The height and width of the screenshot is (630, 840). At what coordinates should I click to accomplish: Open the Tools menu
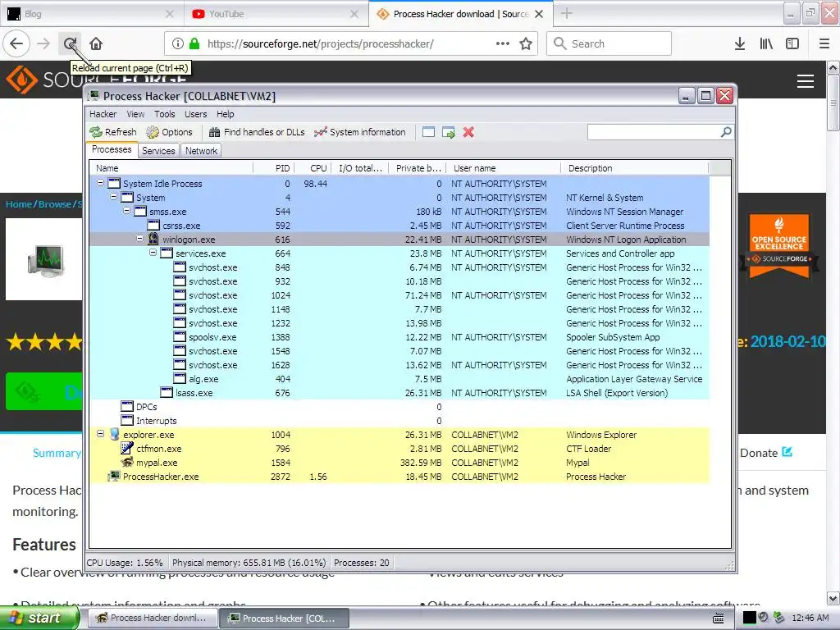pos(164,114)
